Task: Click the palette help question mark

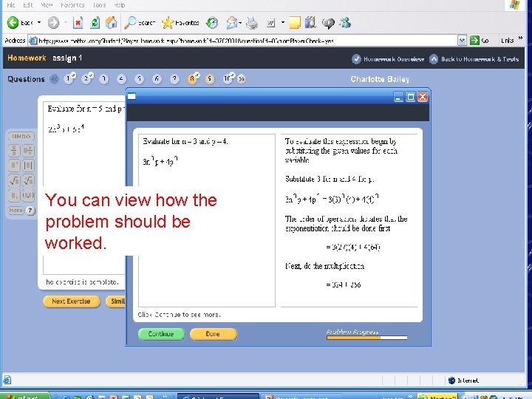Action: pyautogui.click(x=30, y=211)
